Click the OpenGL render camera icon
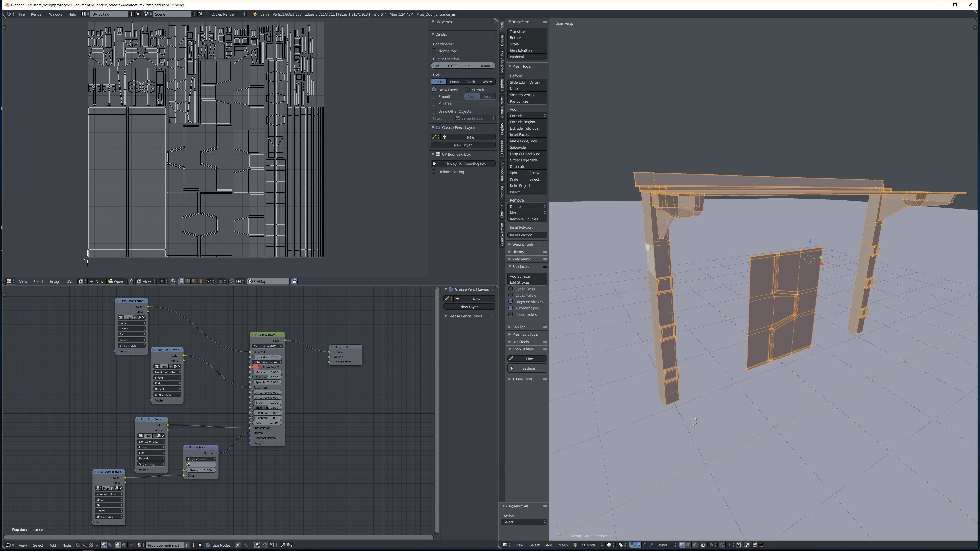980x551 pixels. [x=754, y=545]
